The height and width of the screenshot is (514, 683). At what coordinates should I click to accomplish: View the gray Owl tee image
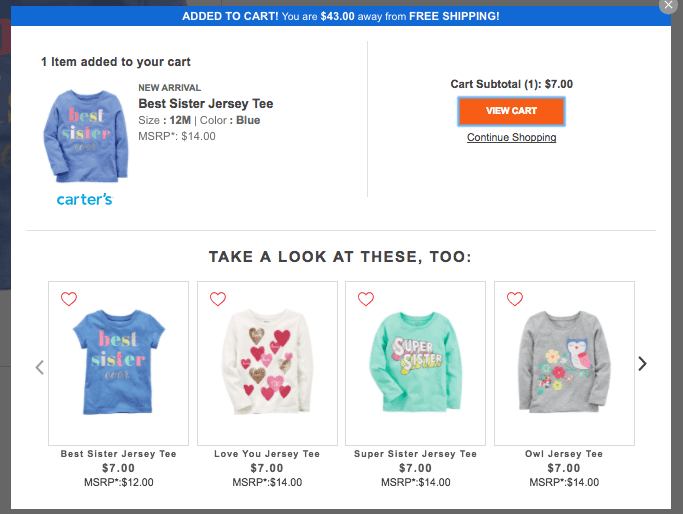click(564, 362)
